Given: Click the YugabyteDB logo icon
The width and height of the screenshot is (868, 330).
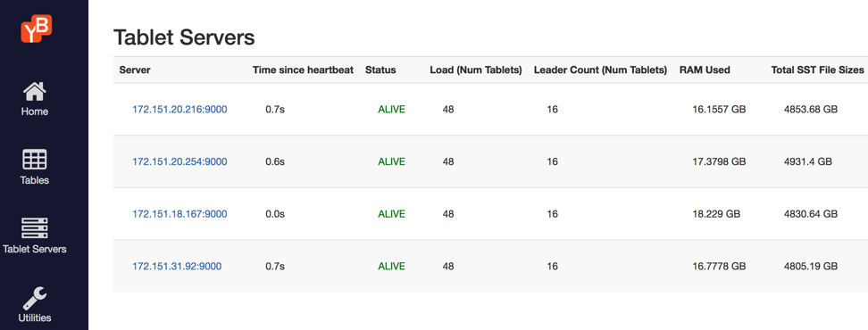Looking at the screenshot, I should point(37,29).
